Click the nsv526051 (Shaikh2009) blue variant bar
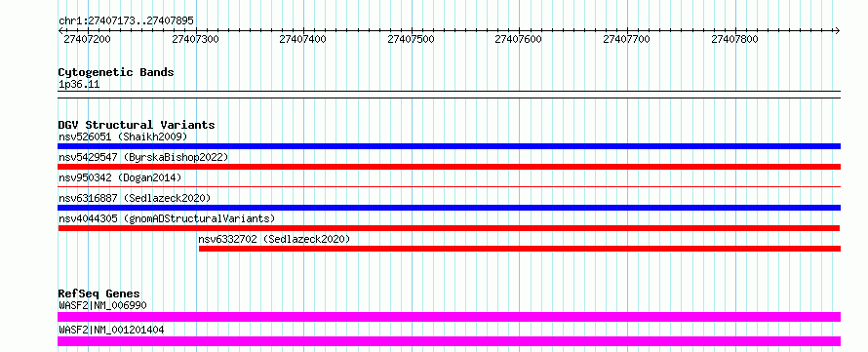The width and height of the screenshot is (868, 352). pyautogui.click(x=449, y=146)
